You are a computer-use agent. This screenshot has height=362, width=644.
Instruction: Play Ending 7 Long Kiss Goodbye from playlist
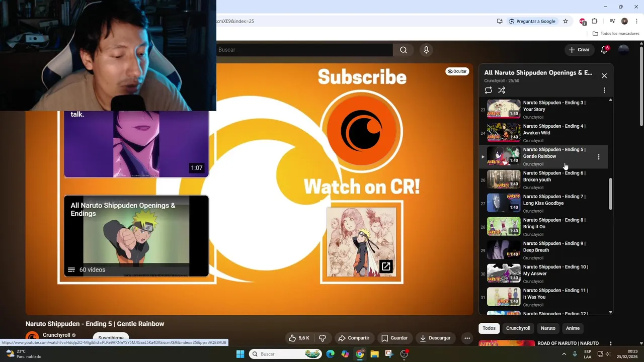(543, 204)
